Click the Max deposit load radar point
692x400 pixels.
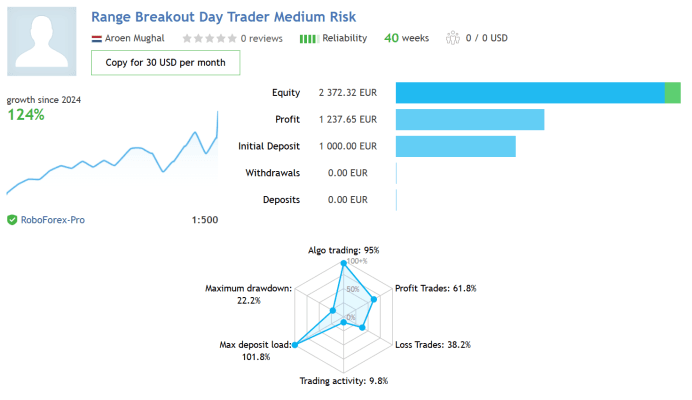coord(295,345)
